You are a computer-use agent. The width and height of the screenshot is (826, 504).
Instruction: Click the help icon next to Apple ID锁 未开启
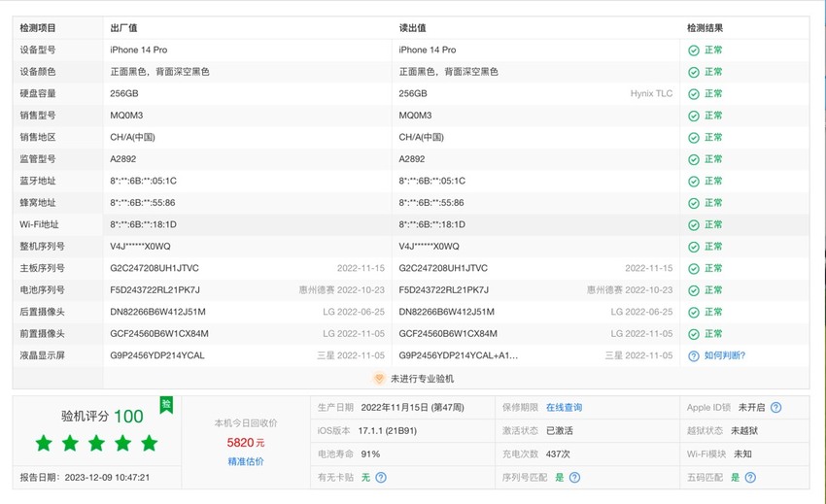[x=776, y=408]
